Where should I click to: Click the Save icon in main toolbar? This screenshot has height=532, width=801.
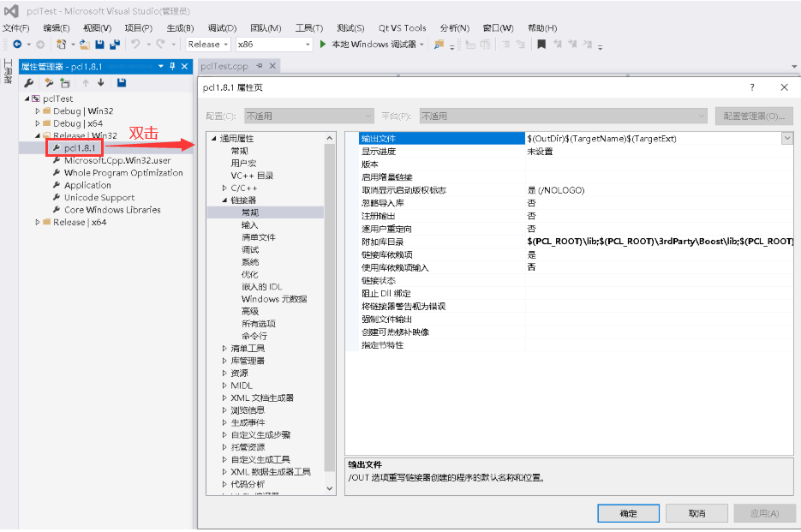99,45
